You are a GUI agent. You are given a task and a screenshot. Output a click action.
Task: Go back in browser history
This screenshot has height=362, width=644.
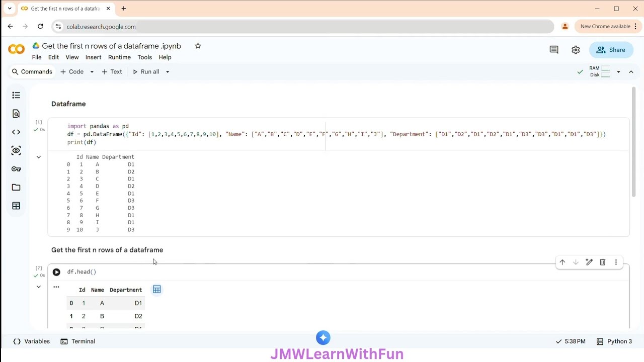(x=10, y=26)
